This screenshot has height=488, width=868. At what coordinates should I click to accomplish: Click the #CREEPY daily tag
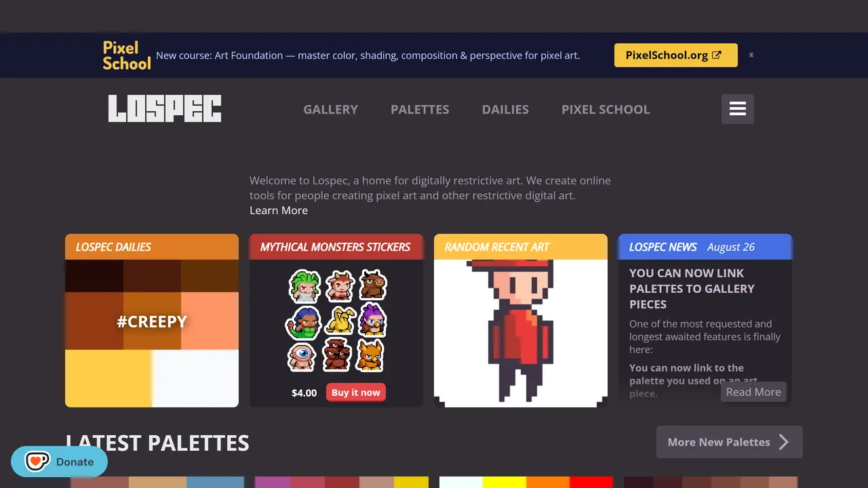pyautogui.click(x=152, y=321)
